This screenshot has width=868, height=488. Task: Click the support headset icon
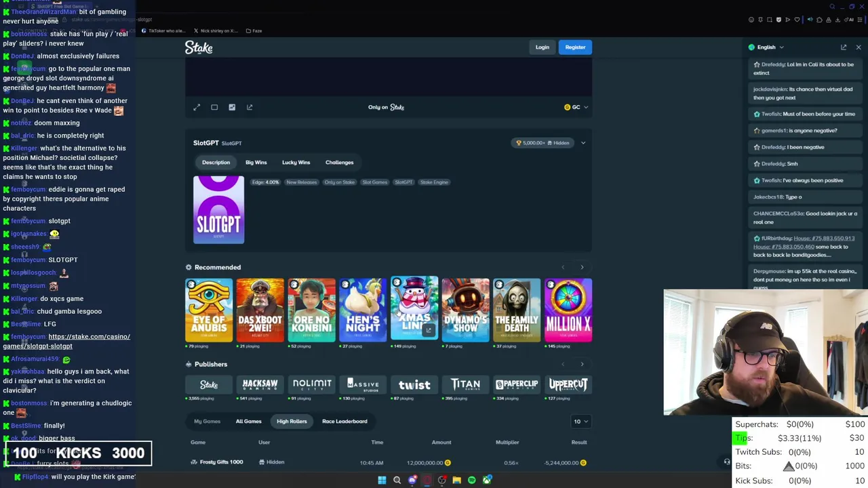pos(727,462)
